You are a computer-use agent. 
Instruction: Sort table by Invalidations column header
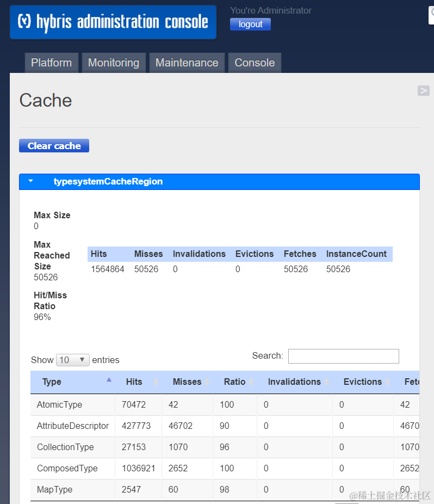(295, 382)
